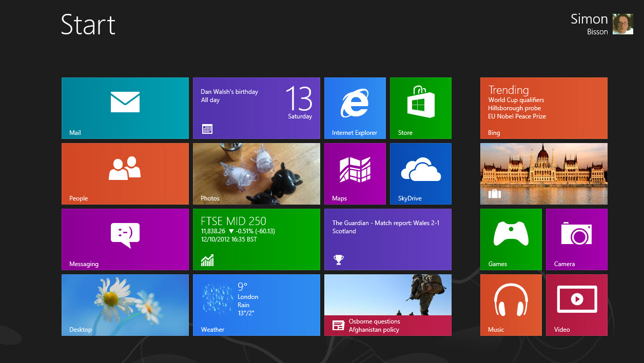
Task: Click the date number 13 on calendar tile
Action: 299,99
